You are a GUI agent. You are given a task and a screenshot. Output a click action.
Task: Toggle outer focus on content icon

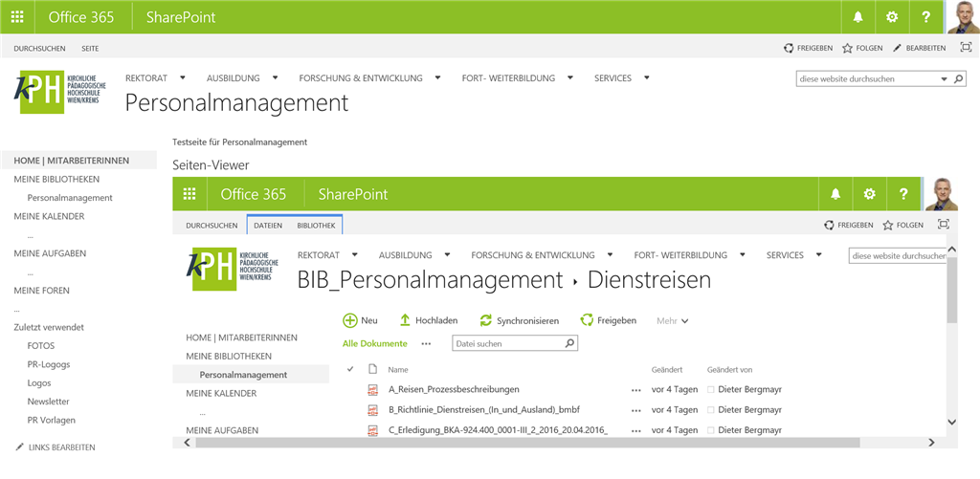[x=967, y=48]
